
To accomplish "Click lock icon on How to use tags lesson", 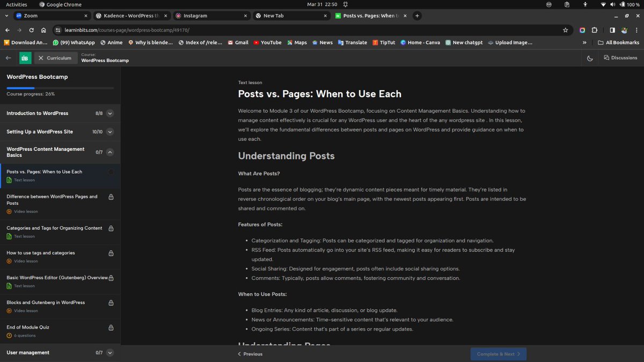I will (x=111, y=253).
